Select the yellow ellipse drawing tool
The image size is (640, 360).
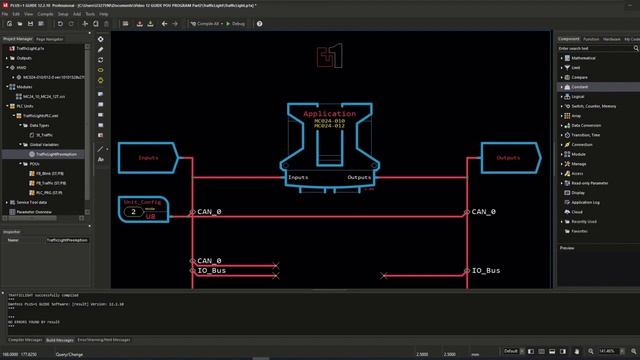coord(100,70)
